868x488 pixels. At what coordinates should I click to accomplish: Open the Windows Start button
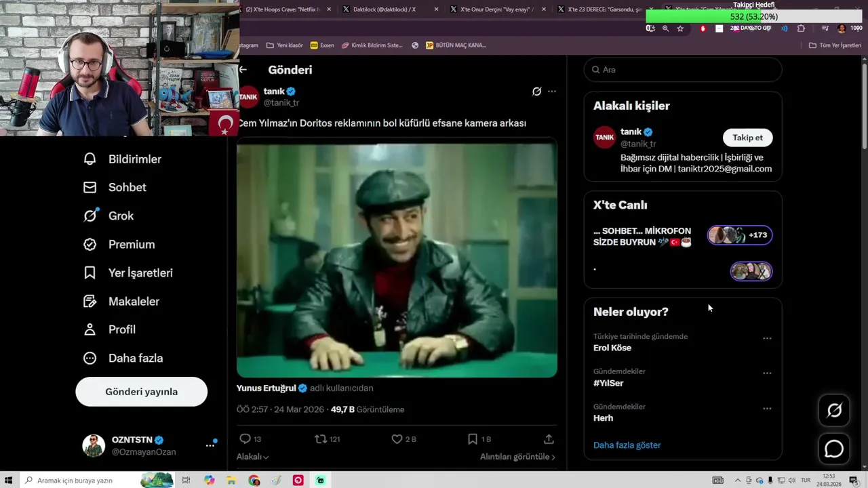[9, 480]
